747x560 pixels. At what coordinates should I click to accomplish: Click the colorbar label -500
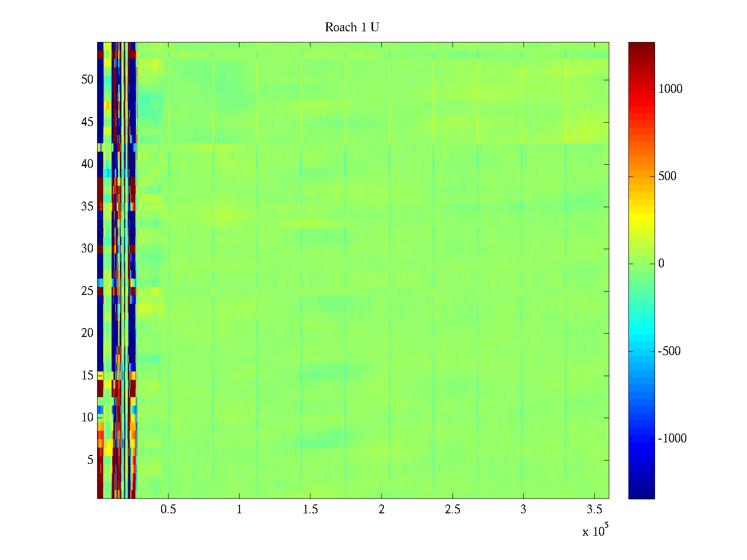(x=669, y=351)
